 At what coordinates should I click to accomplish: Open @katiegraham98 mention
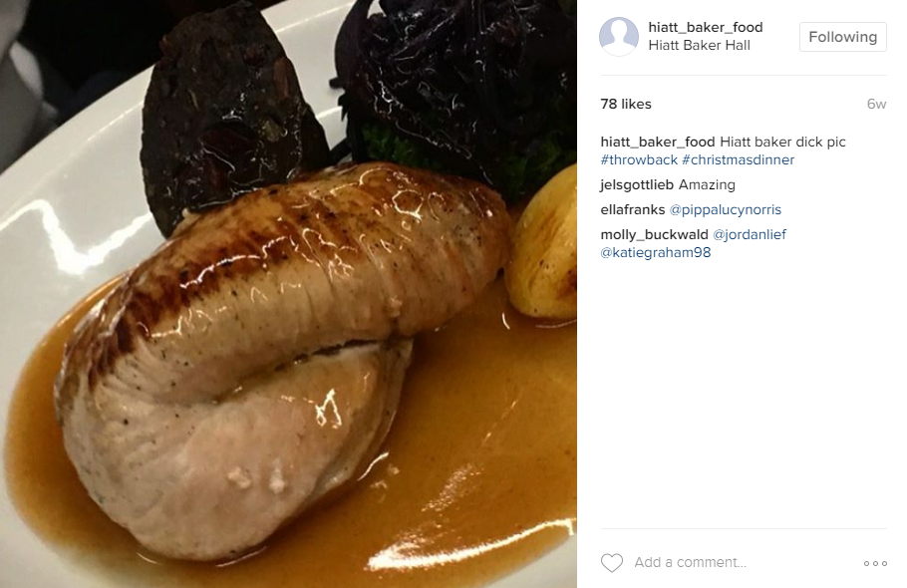tap(656, 253)
